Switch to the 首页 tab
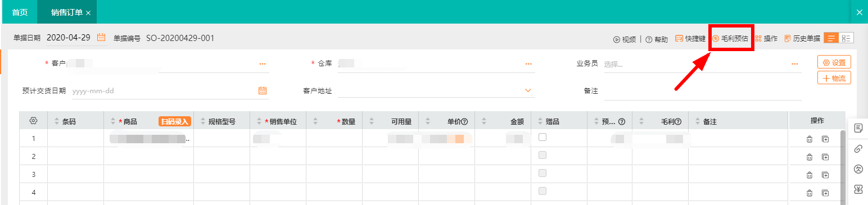Viewport: 868px width, 205px height. coord(20,12)
